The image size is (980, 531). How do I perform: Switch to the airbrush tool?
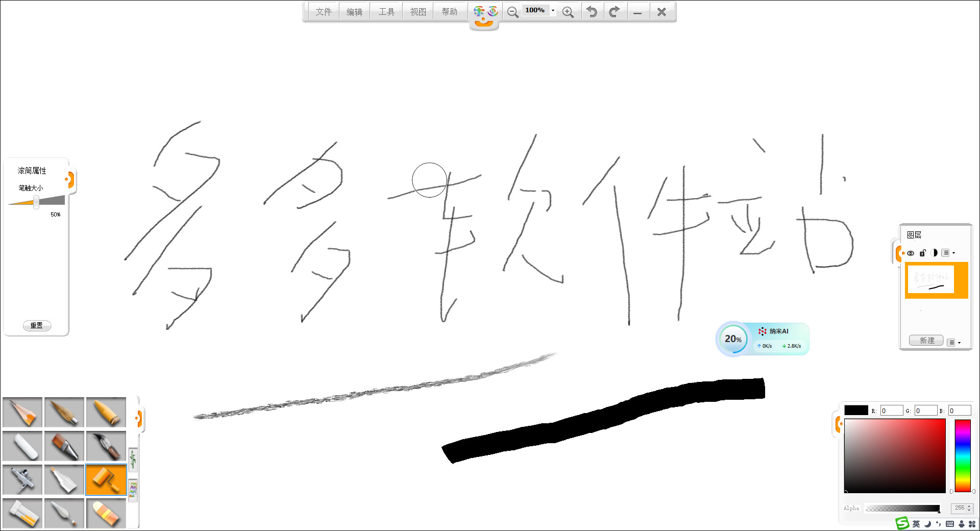[x=22, y=479]
